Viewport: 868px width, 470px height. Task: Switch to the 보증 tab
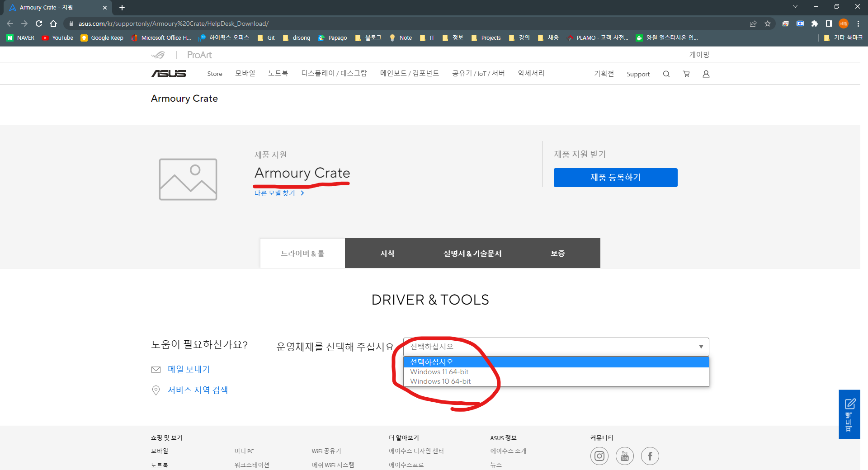558,253
